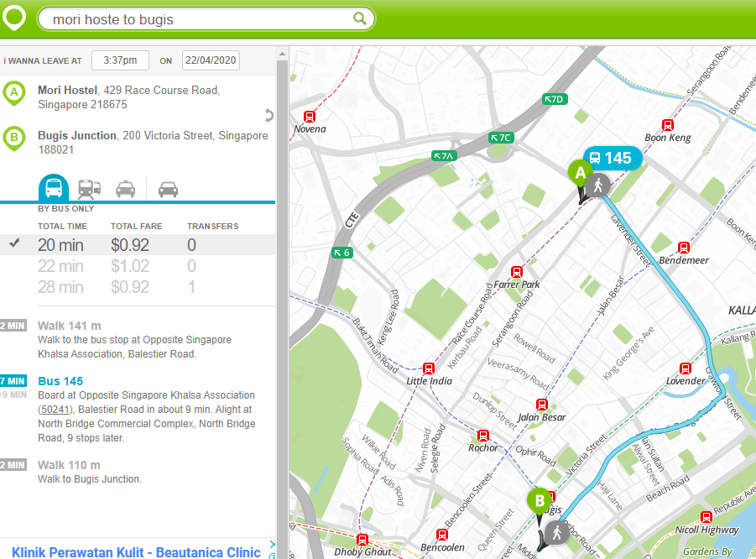This screenshot has height=559, width=756.
Task: Open the Klinik Perawatan Kulit ad link
Action: [x=136, y=552]
